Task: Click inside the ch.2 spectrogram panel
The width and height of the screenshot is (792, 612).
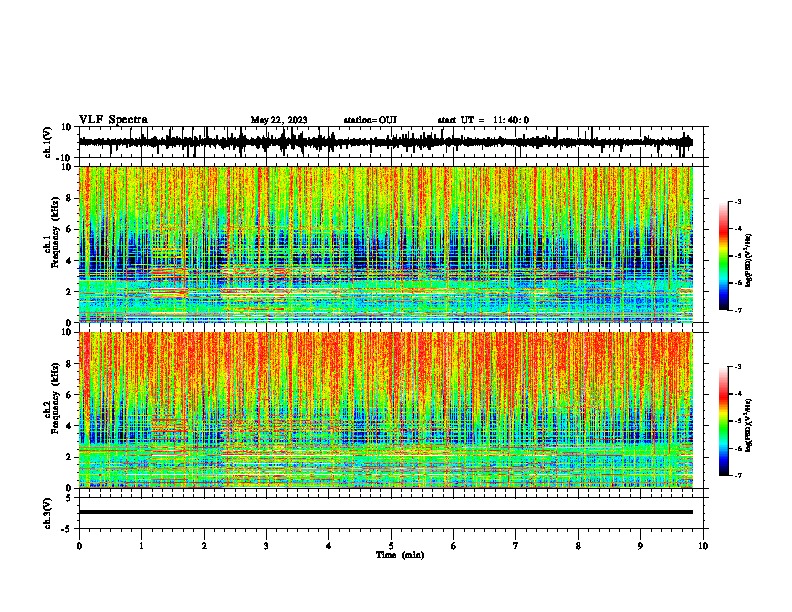Action: coord(386,410)
